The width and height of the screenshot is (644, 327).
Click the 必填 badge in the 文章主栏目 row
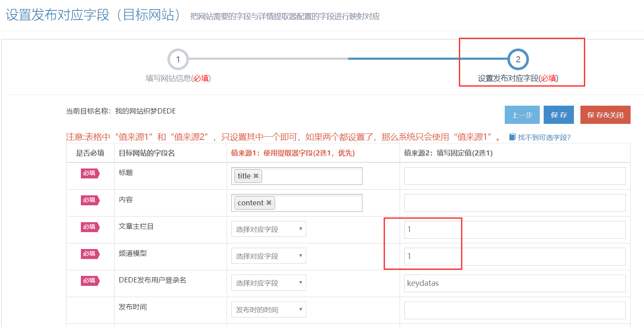(90, 227)
